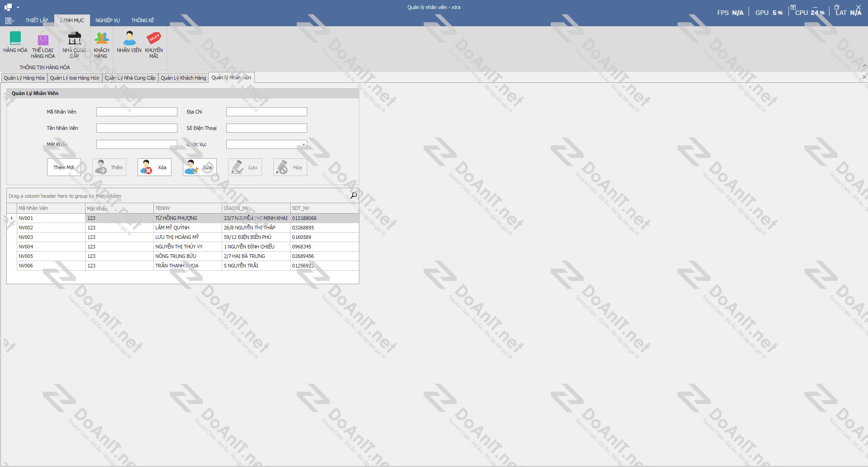
Task: Switch to the Nghiệp Vụ ribbon tab
Action: pyautogui.click(x=108, y=20)
